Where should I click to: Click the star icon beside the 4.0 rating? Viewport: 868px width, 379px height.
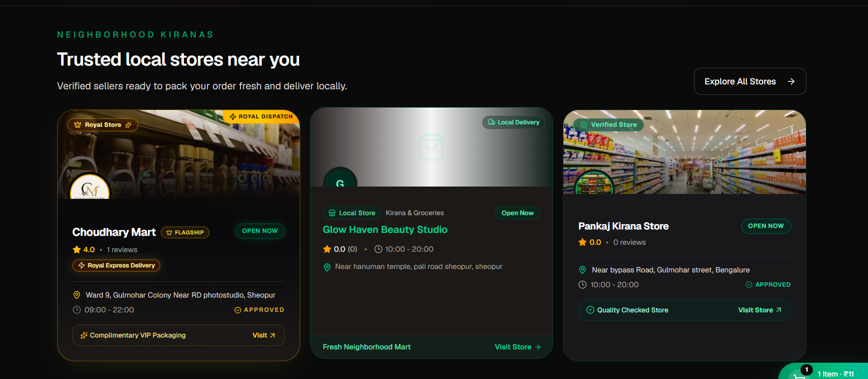[77, 250]
